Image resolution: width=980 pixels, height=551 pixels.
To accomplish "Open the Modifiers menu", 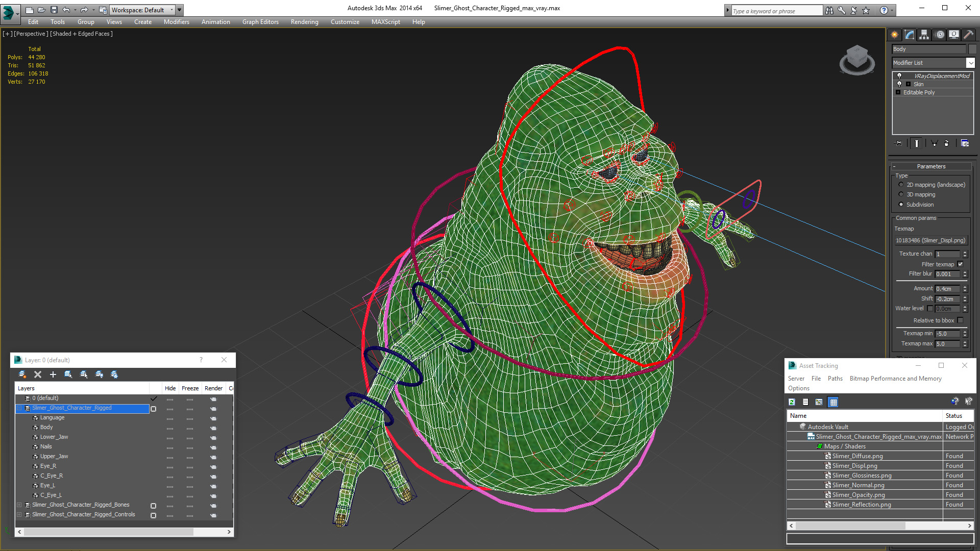I will (x=176, y=22).
